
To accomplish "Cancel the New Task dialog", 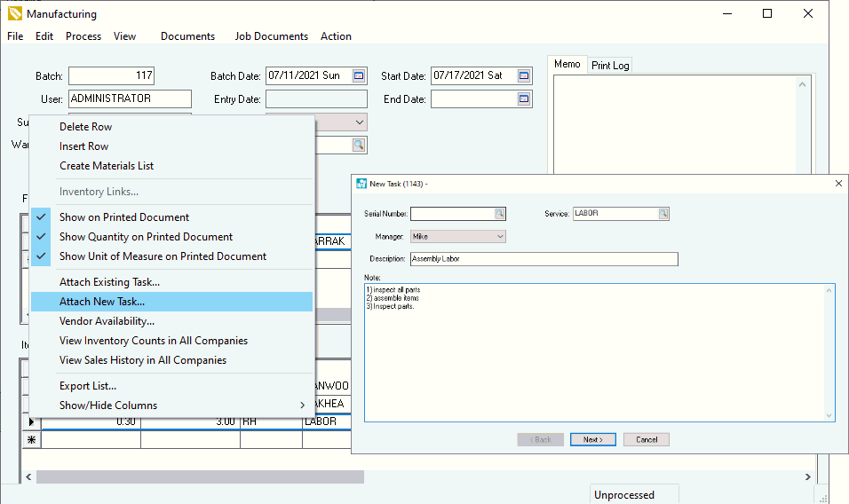I will (646, 439).
